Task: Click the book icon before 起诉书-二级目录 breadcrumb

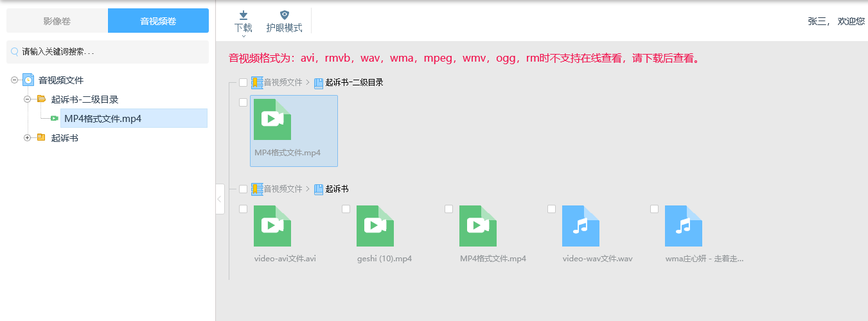Action: (x=319, y=82)
